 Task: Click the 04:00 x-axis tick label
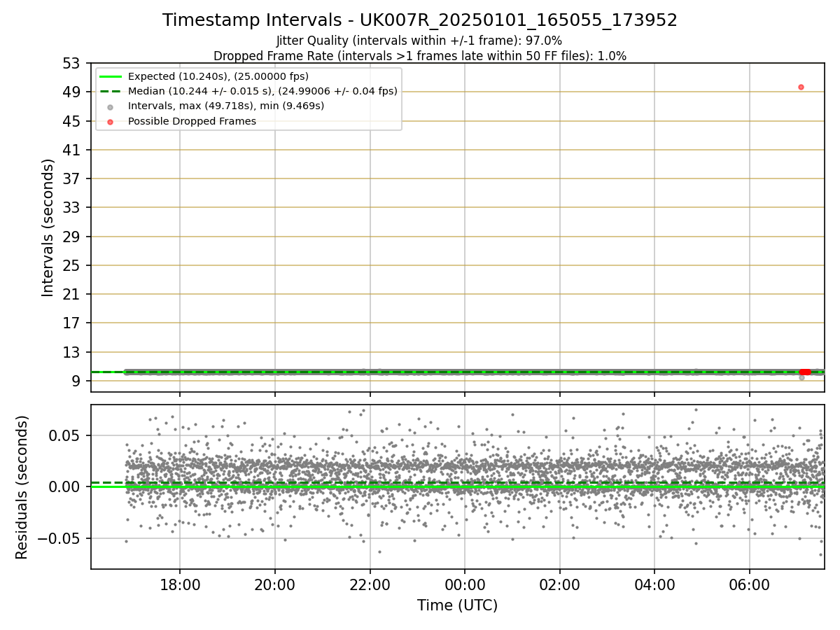coord(654,584)
